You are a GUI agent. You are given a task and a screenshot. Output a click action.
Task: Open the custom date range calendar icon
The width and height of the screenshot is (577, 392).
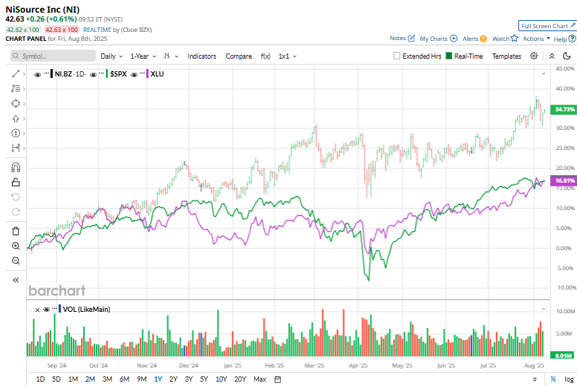[278, 379]
